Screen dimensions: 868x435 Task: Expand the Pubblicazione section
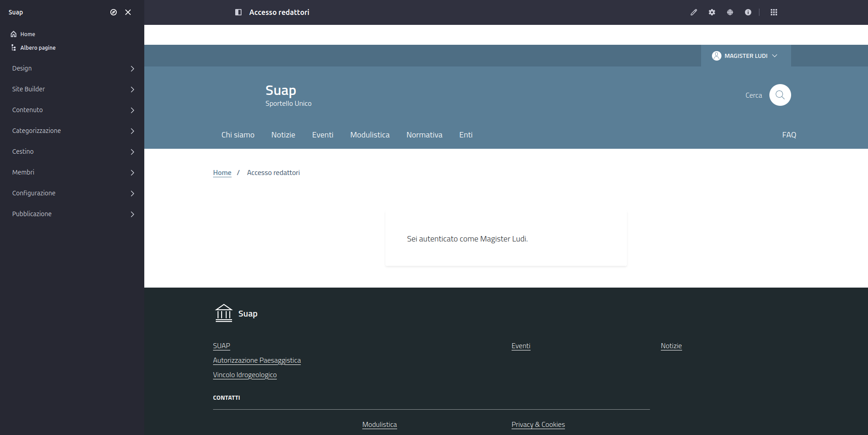tap(72, 214)
